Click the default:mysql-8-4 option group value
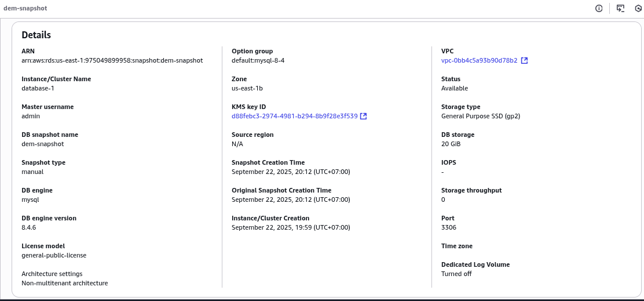This screenshot has width=644, height=301. pyautogui.click(x=258, y=60)
